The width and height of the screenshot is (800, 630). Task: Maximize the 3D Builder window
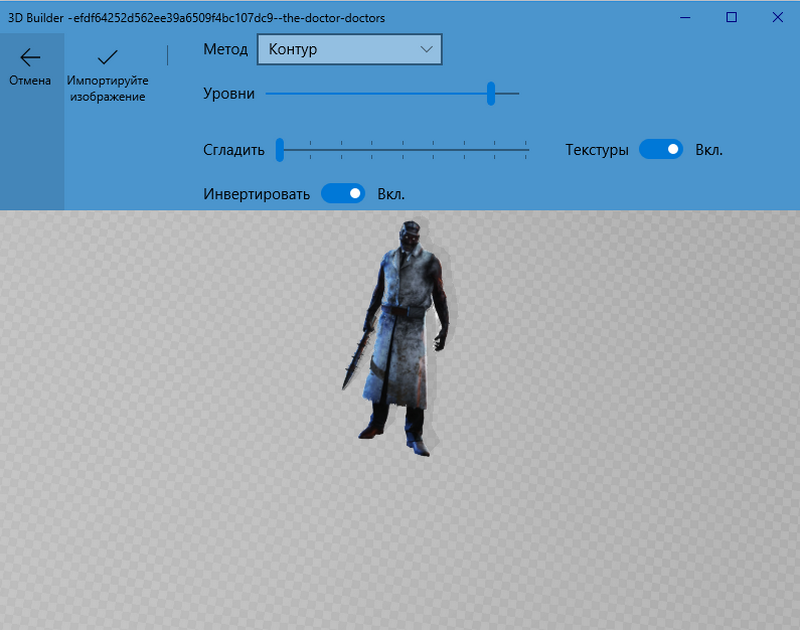pos(731,17)
